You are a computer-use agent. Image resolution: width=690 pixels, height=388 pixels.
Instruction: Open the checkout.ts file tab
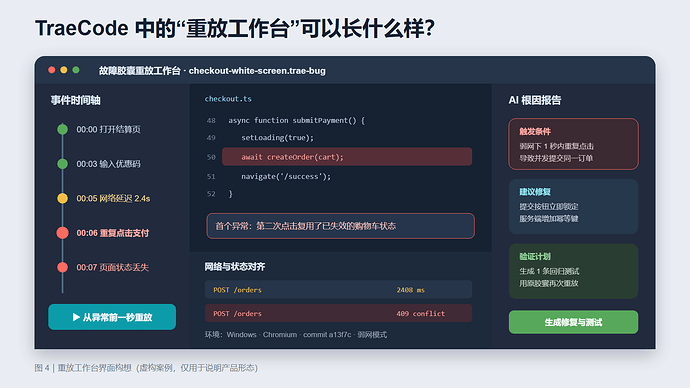[228, 99]
